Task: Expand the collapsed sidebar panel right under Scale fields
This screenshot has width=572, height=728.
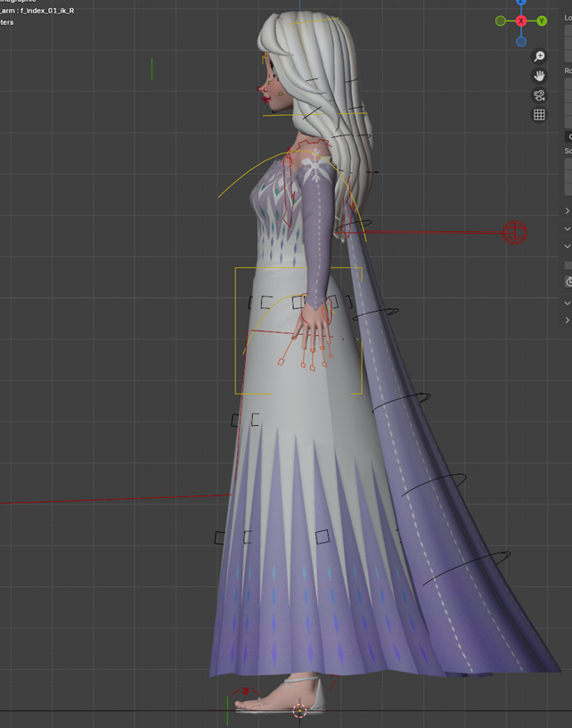Action: 567,211
